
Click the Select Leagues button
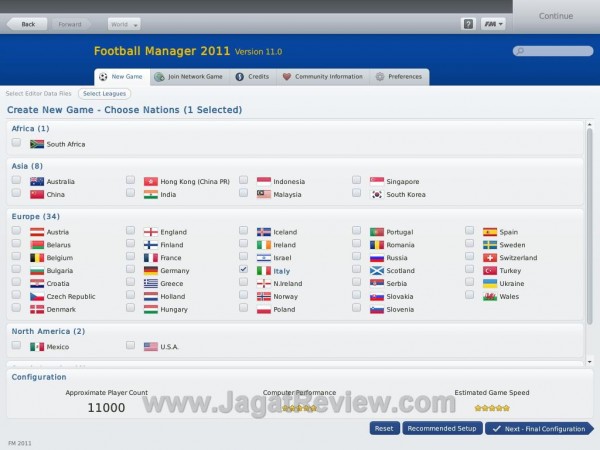pos(104,94)
